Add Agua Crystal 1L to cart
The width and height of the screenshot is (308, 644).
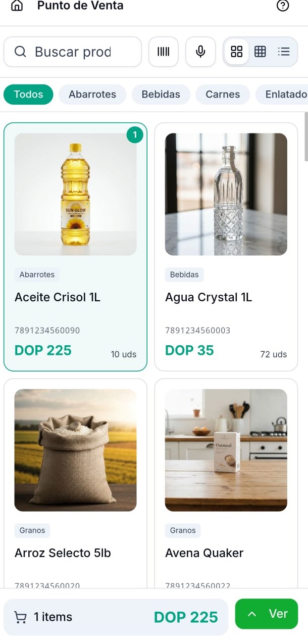click(x=226, y=247)
